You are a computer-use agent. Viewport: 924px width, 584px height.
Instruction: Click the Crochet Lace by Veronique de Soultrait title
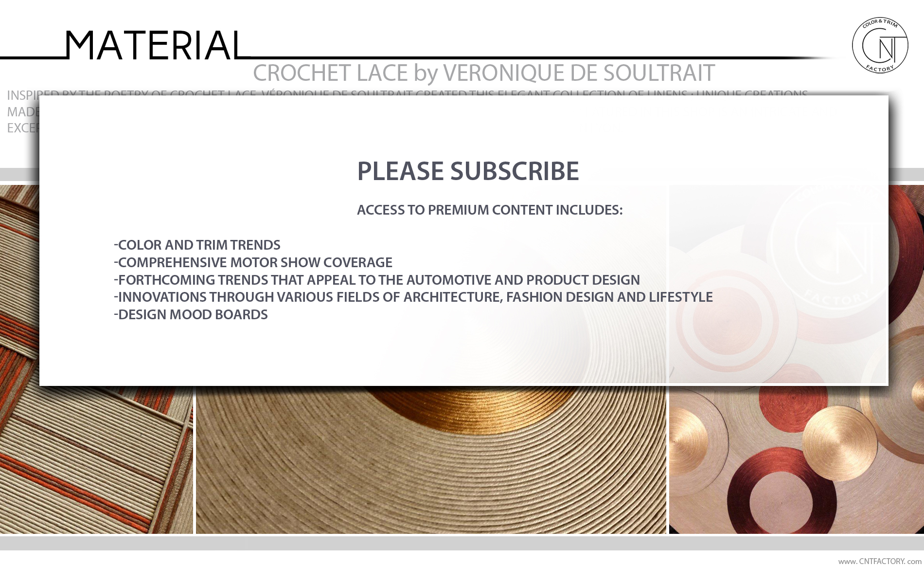pos(484,73)
